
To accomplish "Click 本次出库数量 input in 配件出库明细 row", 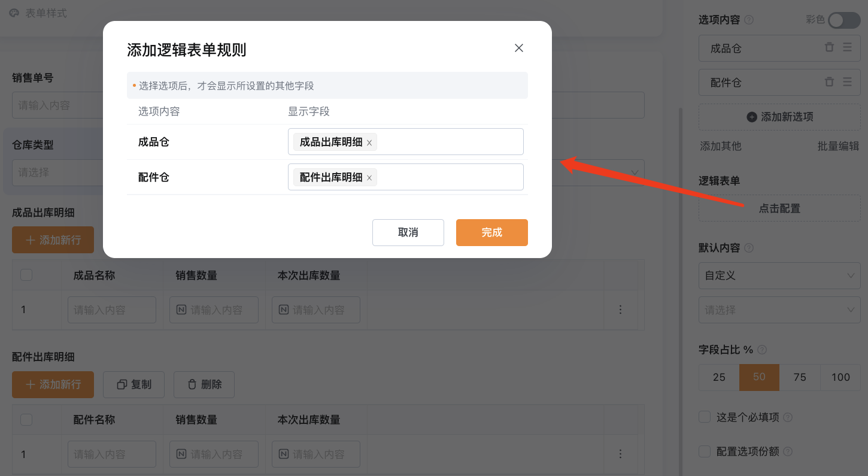I will tap(316, 454).
